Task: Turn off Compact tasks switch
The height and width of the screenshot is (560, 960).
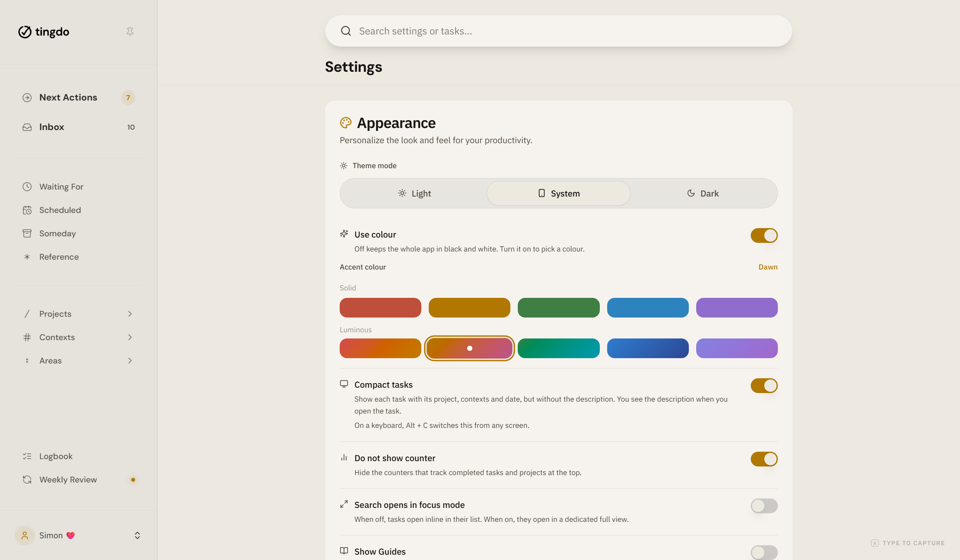Action: coord(764,386)
